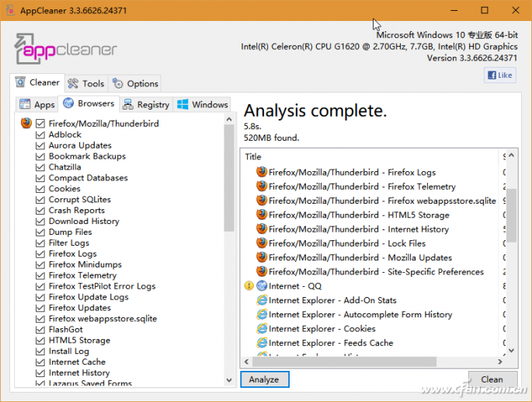Image resolution: width=532 pixels, height=402 pixels.
Task: Disable the Cookies checkbox in left list
Action: tap(40, 189)
